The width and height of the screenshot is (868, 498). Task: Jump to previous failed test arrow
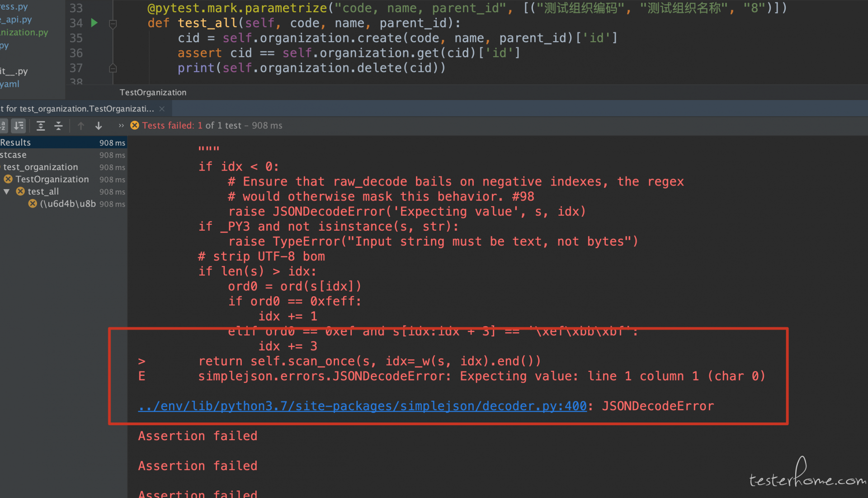coord(81,126)
